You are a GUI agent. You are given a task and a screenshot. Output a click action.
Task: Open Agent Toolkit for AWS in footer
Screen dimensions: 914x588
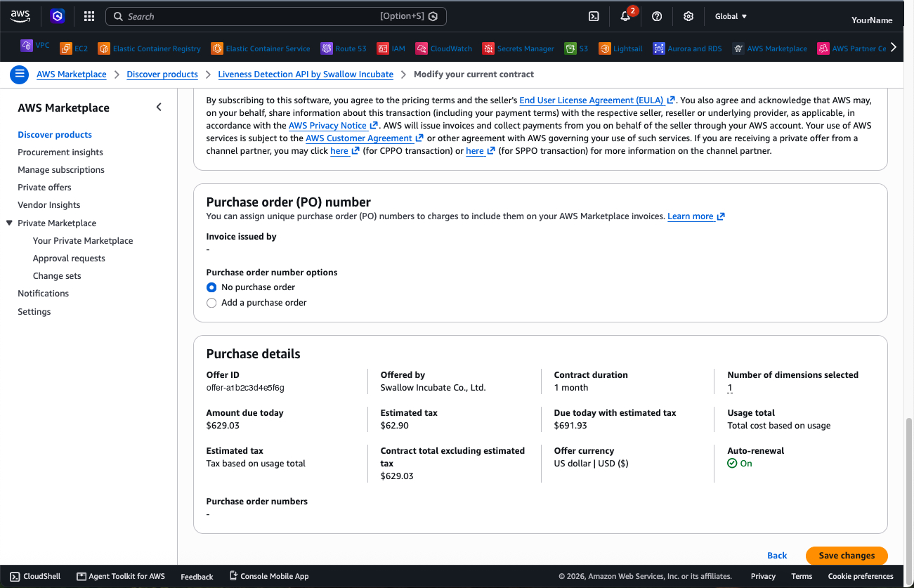[x=121, y=576]
